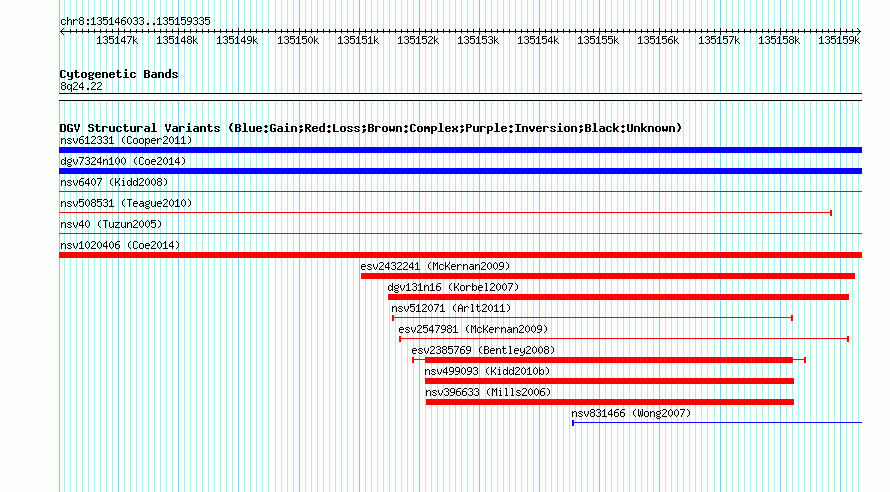The height and width of the screenshot is (492, 890).
Task: Click the 135156k ruler position
Action: [x=658, y=40]
